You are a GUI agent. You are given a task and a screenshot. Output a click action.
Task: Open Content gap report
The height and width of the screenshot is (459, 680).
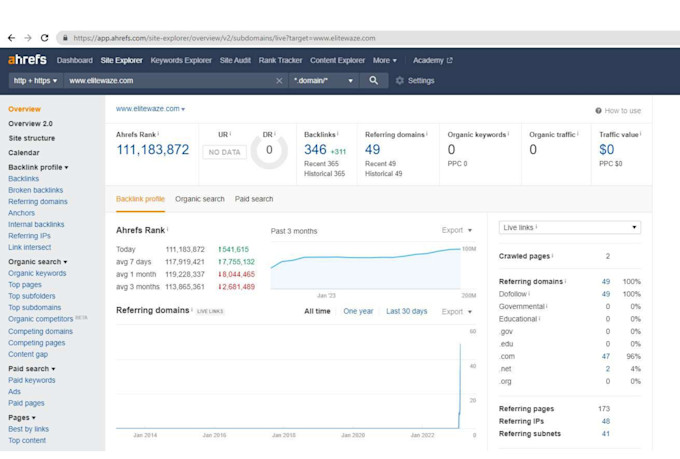coord(28,354)
